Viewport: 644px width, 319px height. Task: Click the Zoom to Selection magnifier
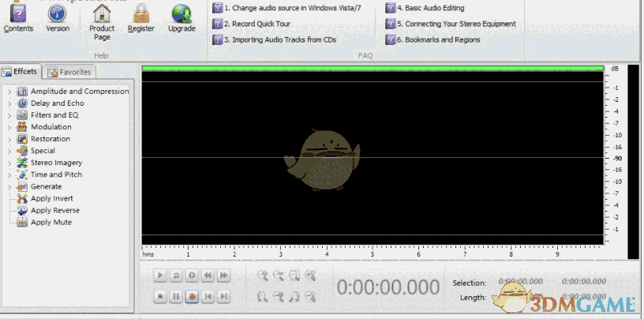coord(294,275)
